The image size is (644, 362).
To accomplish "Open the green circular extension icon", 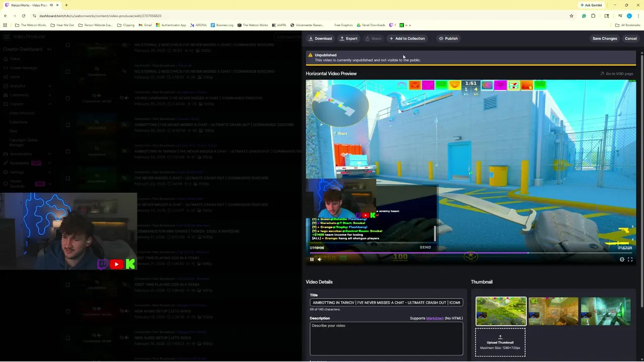I will click(x=584, y=16).
